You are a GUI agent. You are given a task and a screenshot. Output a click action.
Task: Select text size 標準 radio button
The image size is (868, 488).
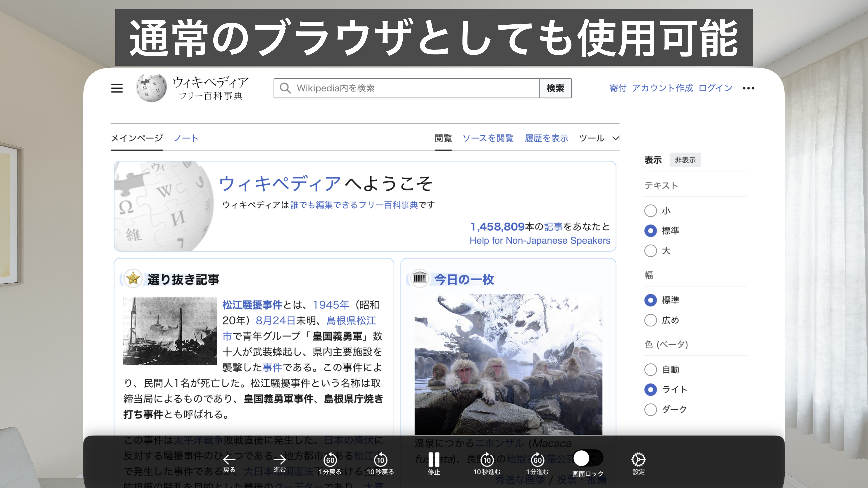pos(650,231)
